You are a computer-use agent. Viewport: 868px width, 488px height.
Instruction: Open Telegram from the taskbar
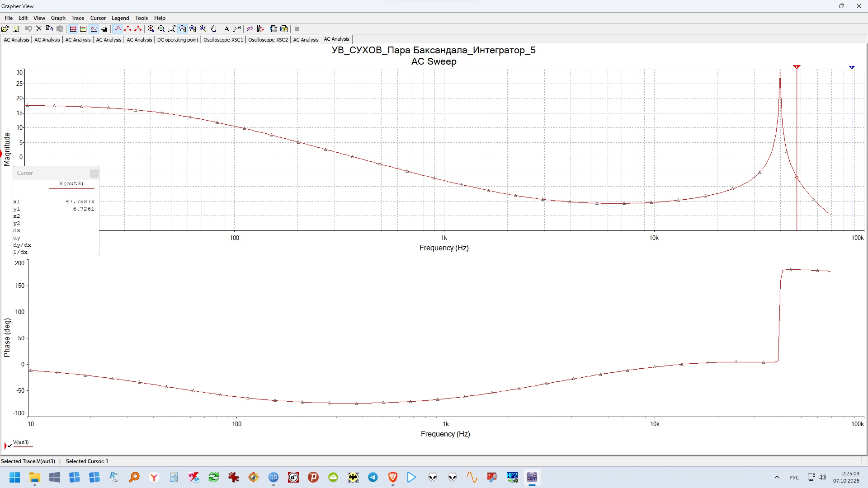click(373, 477)
